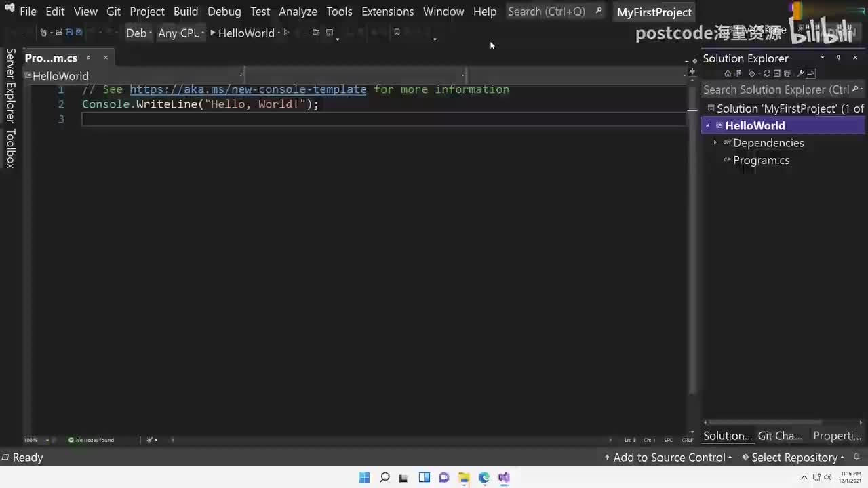Open Properties via the wrench icon
This screenshot has width=868, height=488.
pos(801,73)
